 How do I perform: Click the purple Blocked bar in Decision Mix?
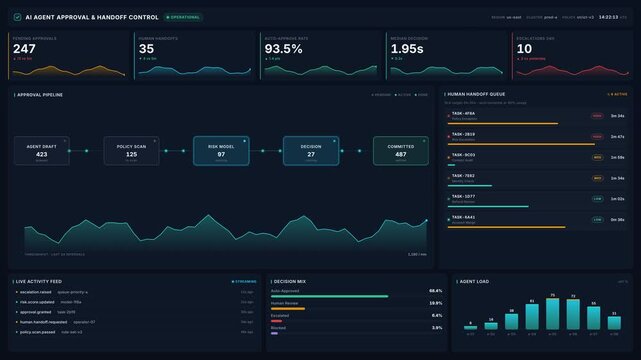click(x=274, y=333)
